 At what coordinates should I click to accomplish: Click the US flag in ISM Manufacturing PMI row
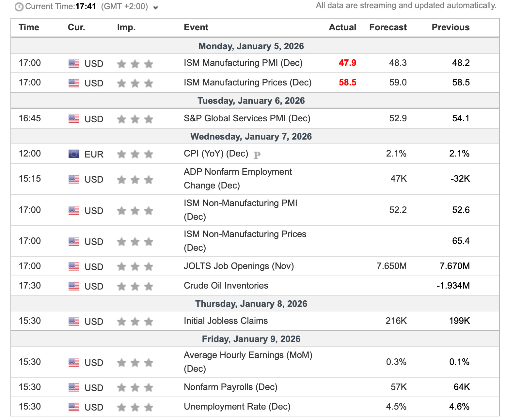[74, 64]
